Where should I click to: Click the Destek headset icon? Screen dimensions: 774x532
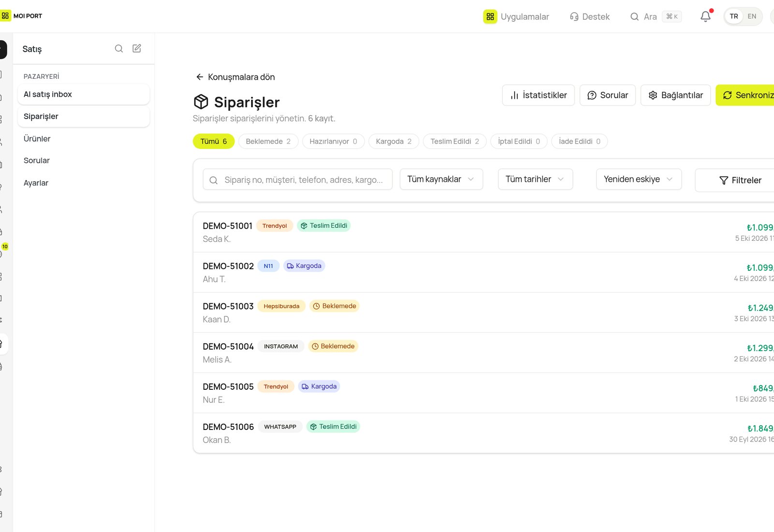coord(574,16)
